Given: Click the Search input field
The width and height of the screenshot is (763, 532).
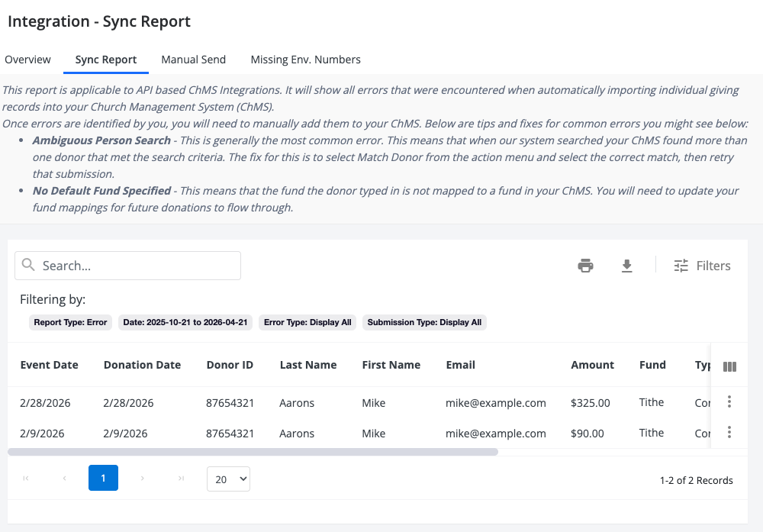Looking at the screenshot, I should [x=137, y=266].
